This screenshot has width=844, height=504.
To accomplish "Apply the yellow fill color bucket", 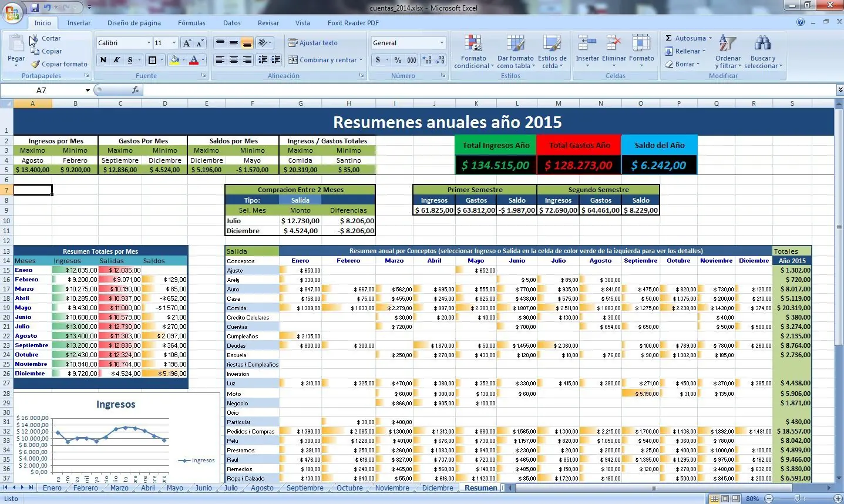I will (x=174, y=60).
